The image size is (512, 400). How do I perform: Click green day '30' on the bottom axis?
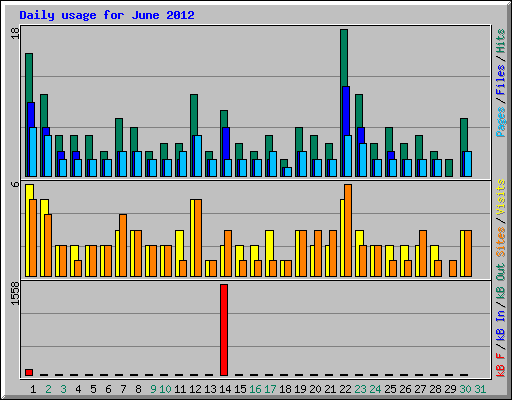click(x=465, y=389)
